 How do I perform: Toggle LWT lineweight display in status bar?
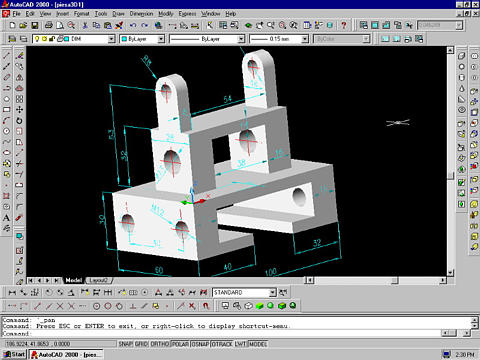240,344
